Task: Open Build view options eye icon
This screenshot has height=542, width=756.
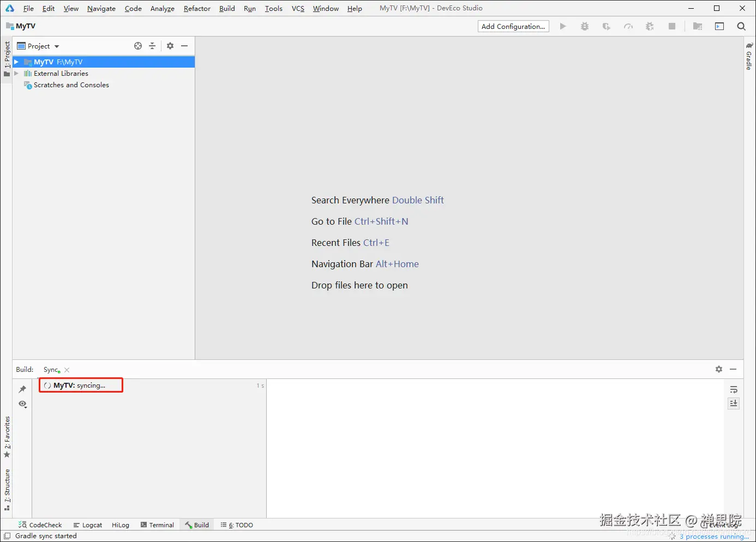Action: [22, 404]
